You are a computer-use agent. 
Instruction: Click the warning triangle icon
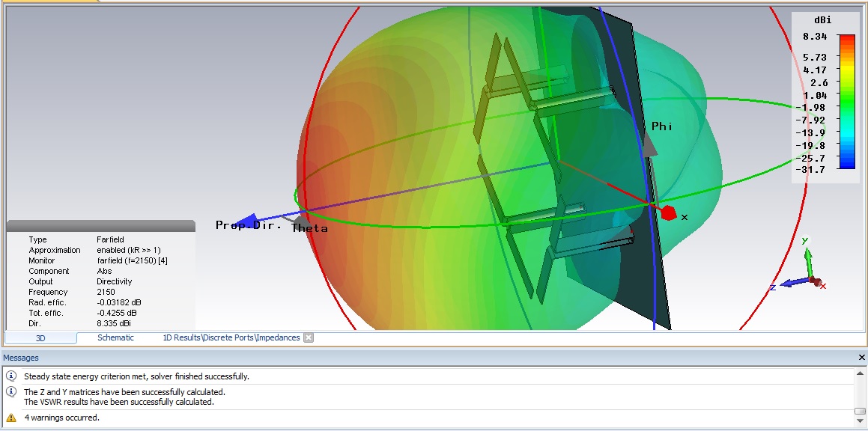[10, 418]
